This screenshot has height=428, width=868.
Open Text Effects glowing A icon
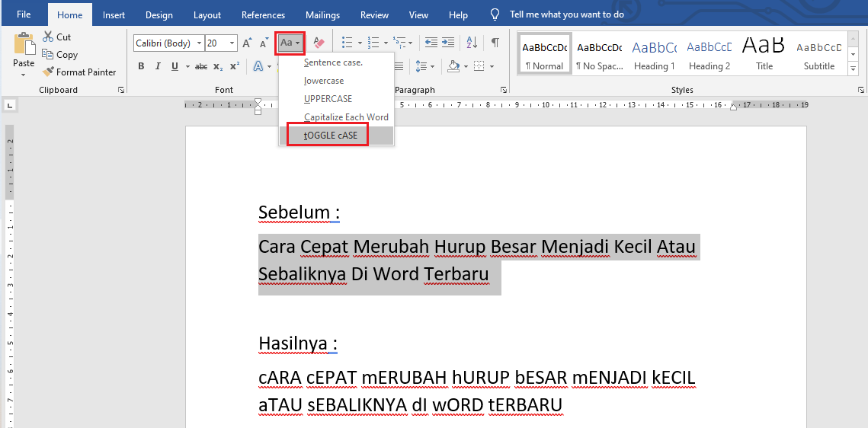(x=258, y=66)
